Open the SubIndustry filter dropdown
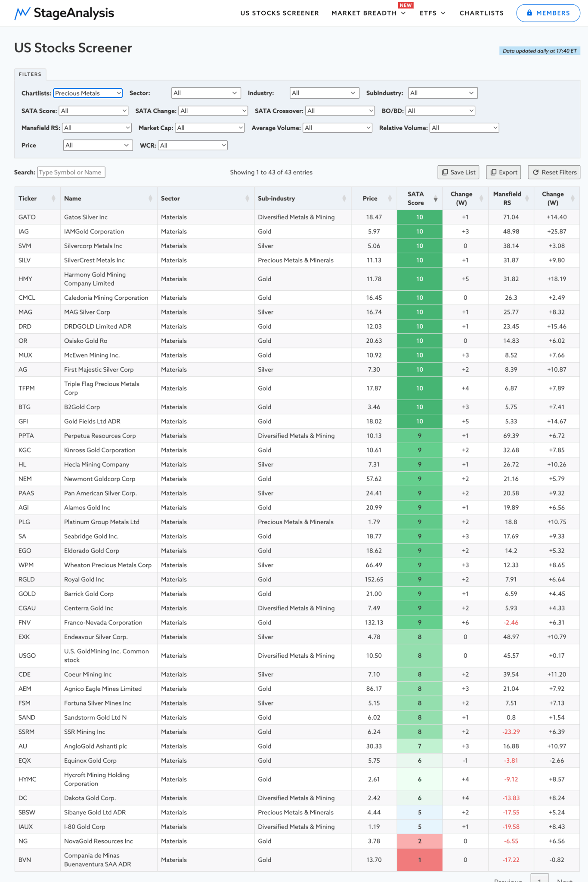Screen dimensions: 588x882 click(443, 93)
